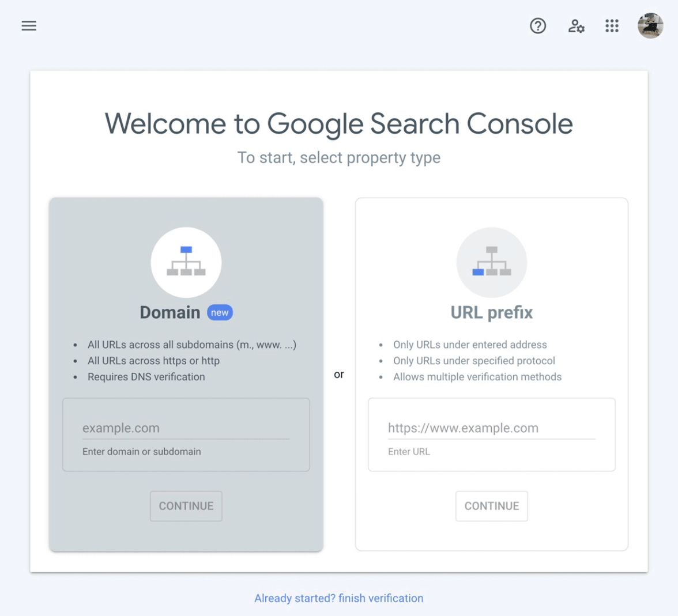The image size is (678, 616).
Task: Click the account profile avatar
Action: pos(650,26)
